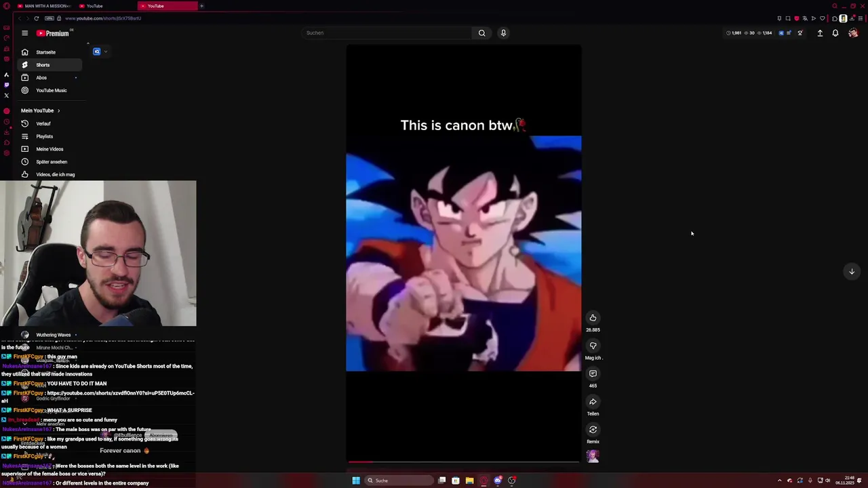
Task: Switch to the 'MAN WITH A MISSION' tab
Action: coord(44,6)
